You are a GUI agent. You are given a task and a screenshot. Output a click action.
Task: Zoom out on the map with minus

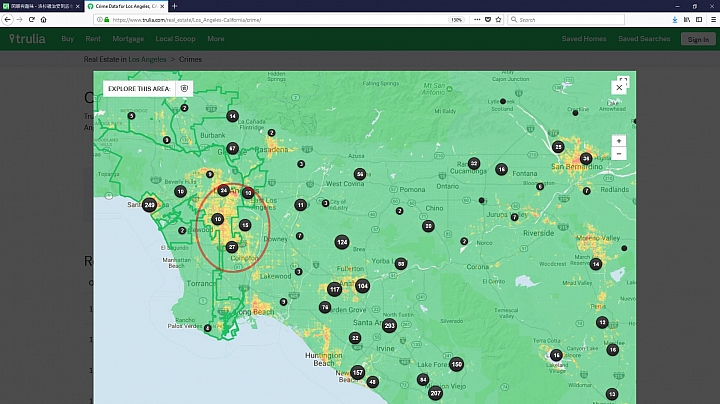619,154
